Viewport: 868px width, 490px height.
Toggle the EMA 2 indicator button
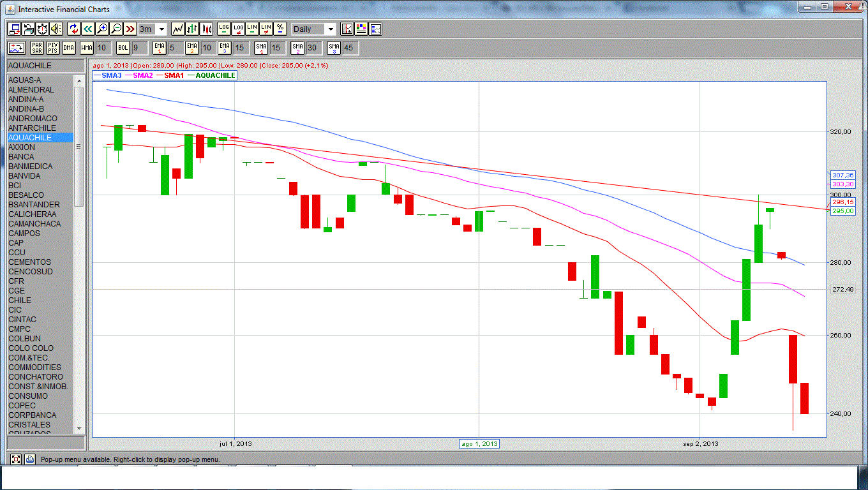(192, 48)
